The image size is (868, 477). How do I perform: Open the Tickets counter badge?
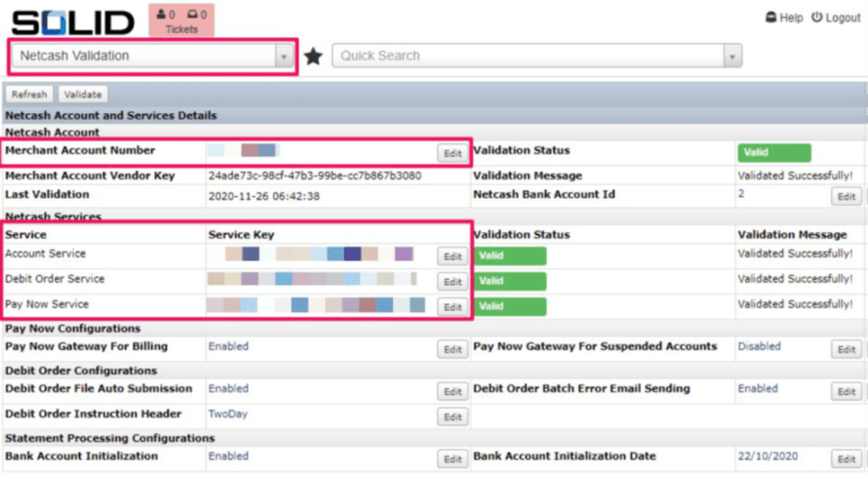[x=180, y=20]
